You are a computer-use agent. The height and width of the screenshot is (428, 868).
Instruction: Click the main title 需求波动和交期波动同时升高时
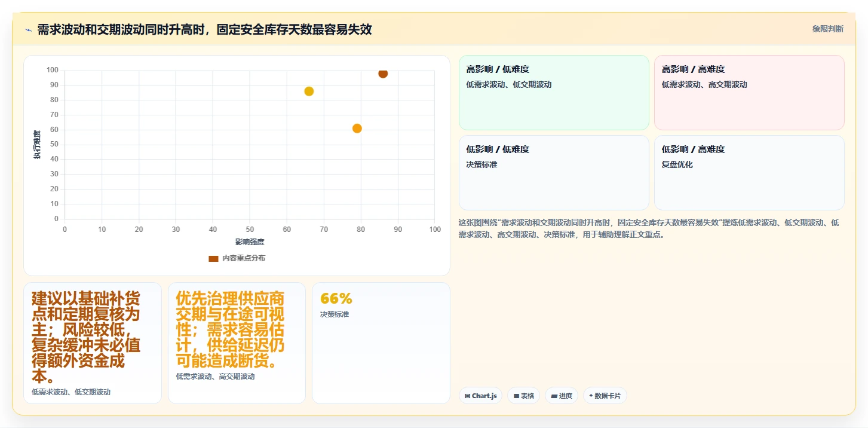tap(204, 29)
